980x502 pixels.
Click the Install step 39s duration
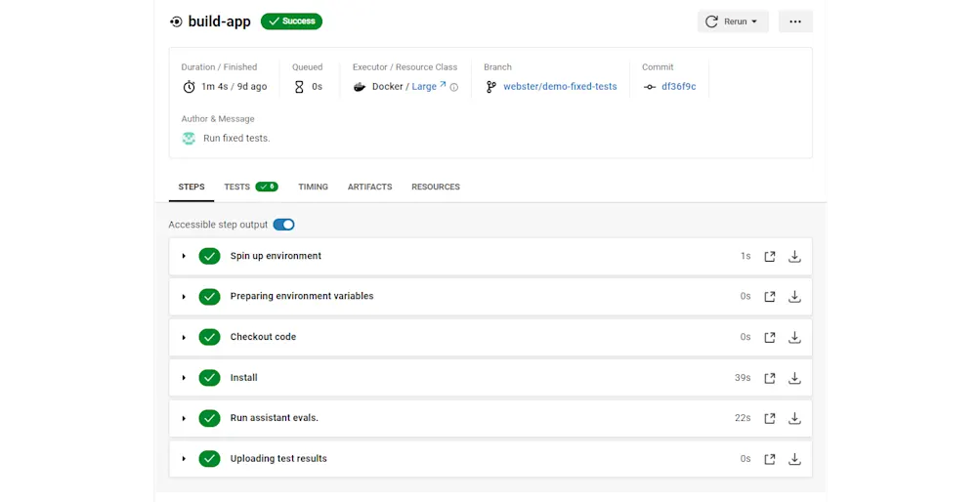[x=743, y=378]
